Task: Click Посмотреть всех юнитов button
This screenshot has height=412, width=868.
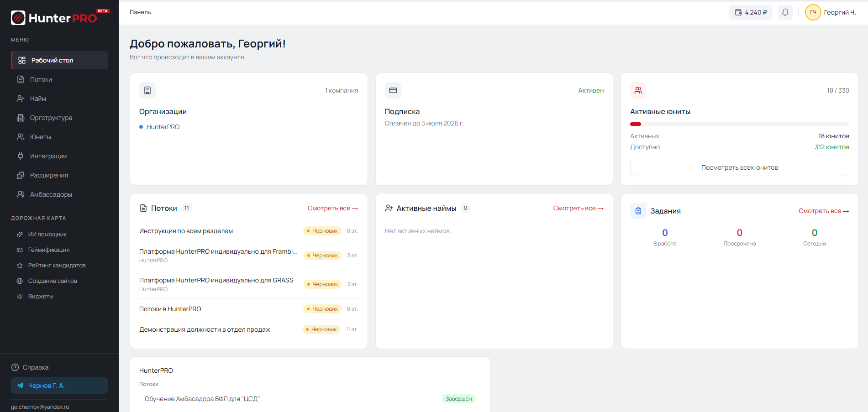Action: (x=740, y=167)
